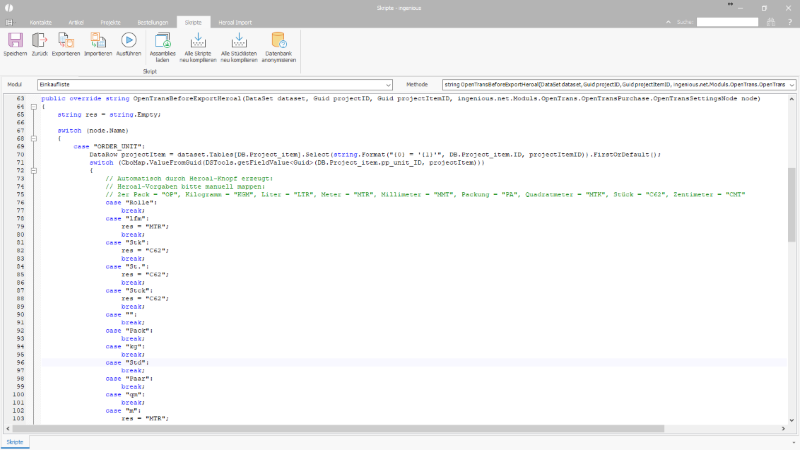
Task: Click Alle Stücklisten neu kompilieren icon
Action: [x=239, y=40]
